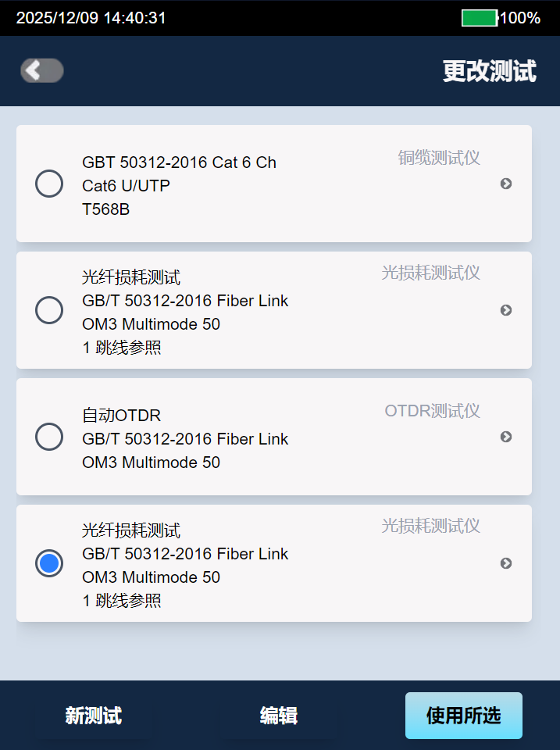Click the Cat6 U/UTP test card

point(273,185)
